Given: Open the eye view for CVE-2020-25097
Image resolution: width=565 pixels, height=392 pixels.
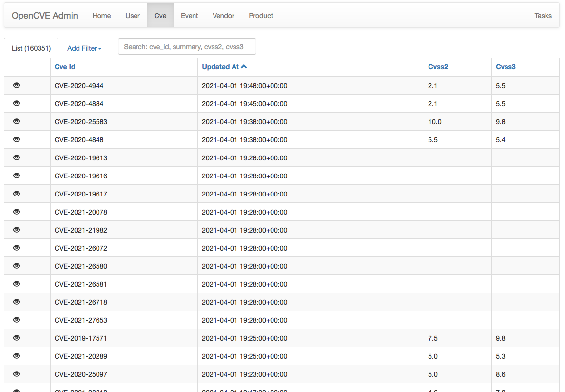Looking at the screenshot, I should coord(16,374).
